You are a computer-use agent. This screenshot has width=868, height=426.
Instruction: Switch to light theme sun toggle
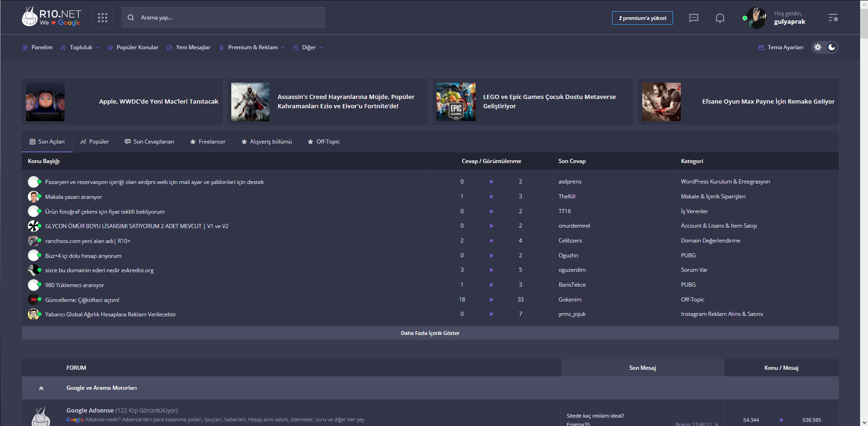click(x=818, y=47)
